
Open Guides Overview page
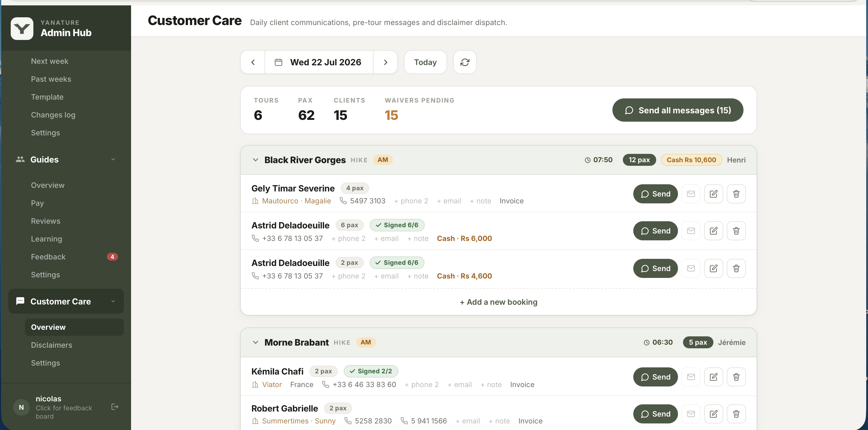(48, 185)
